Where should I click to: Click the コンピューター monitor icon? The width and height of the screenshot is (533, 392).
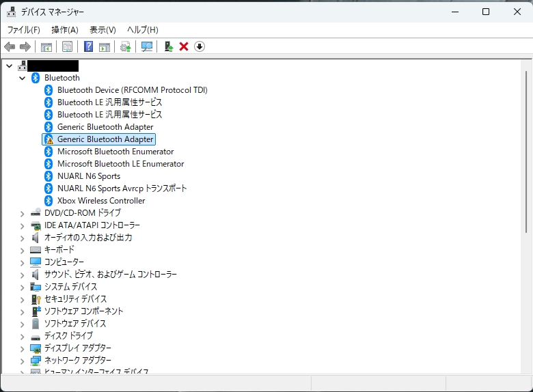point(36,262)
